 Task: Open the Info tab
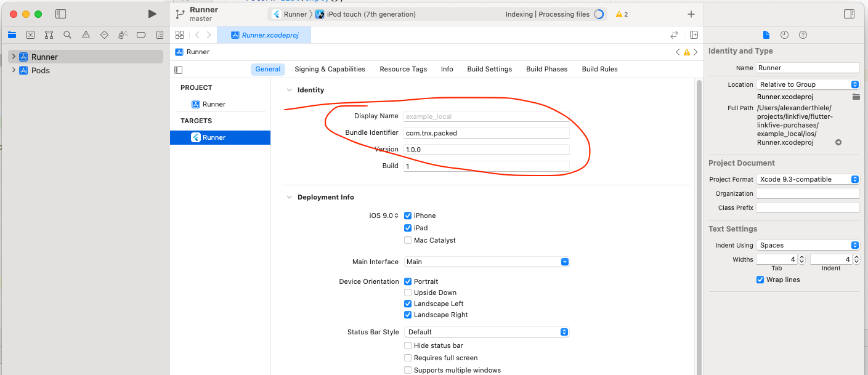coord(447,69)
